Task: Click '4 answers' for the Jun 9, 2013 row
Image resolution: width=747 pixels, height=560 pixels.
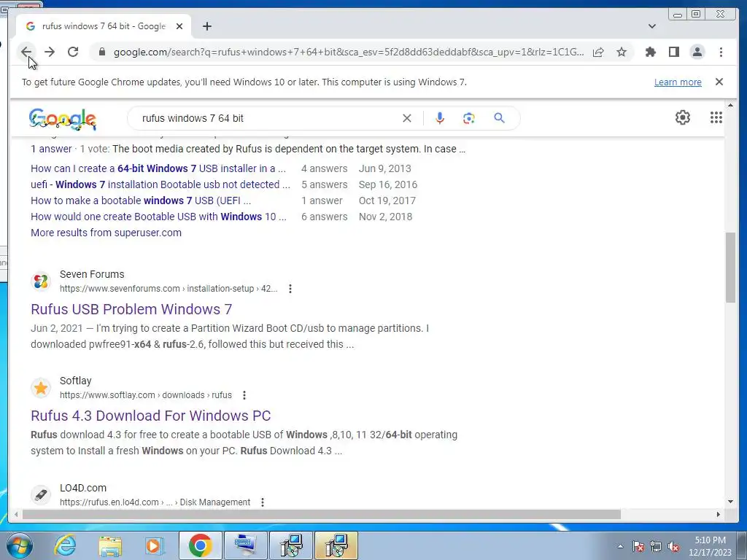Action: (324, 168)
